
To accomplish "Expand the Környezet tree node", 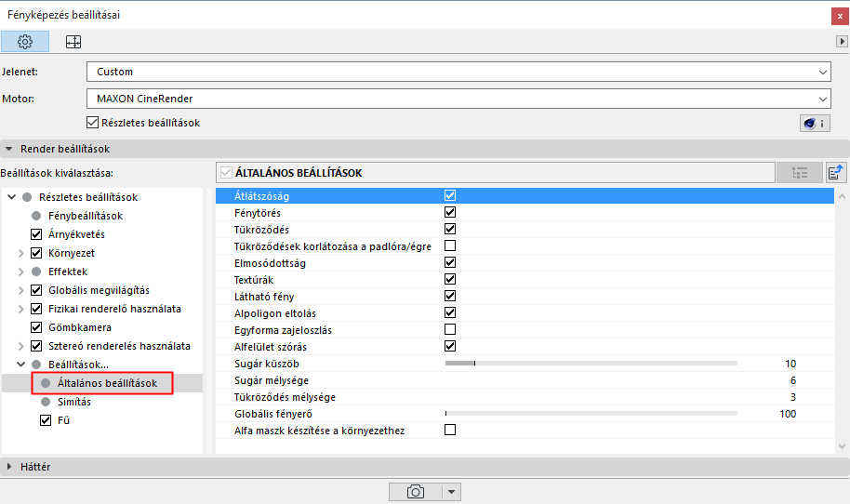I will pos(20,253).
